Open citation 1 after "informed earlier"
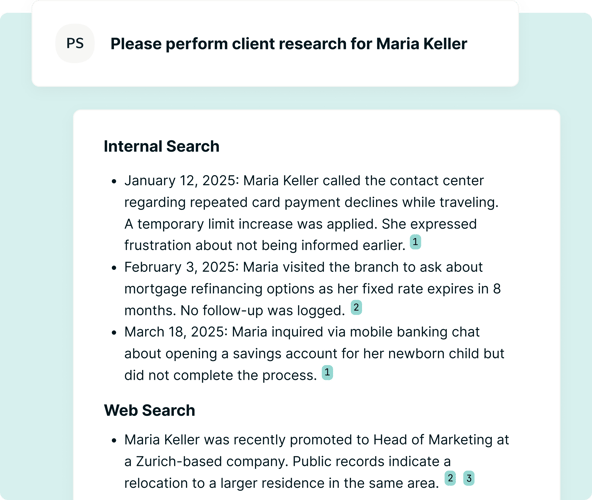 pyautogui.click(x=415, y=242)
